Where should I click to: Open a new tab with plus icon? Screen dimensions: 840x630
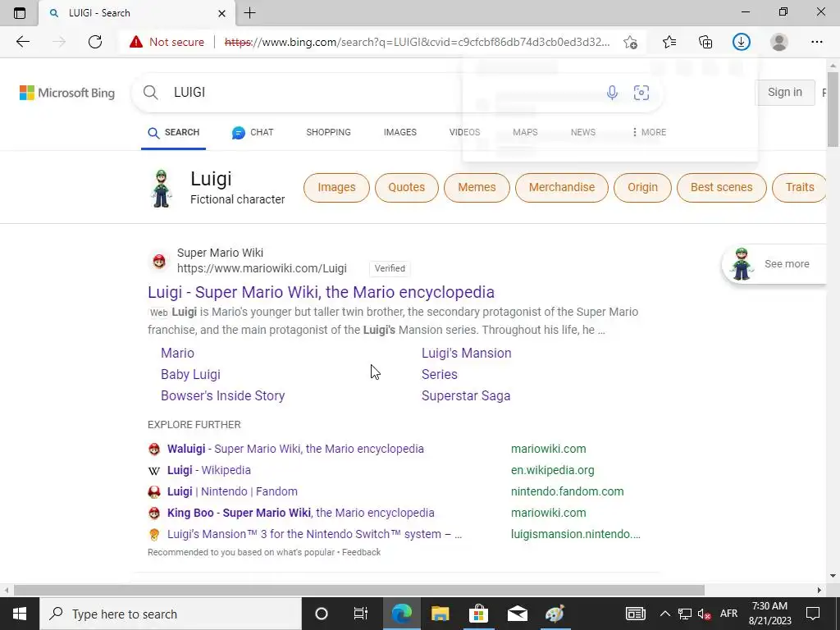(x=249, y=13)
